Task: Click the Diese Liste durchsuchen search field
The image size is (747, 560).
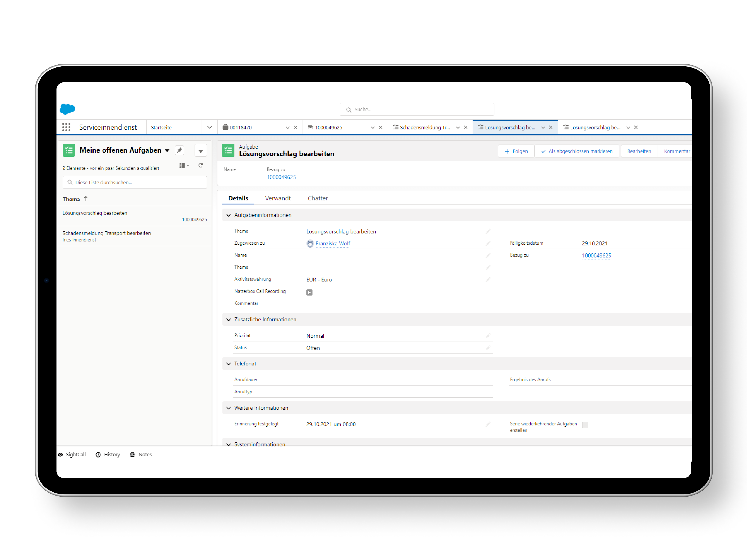Action: [135, 183]
